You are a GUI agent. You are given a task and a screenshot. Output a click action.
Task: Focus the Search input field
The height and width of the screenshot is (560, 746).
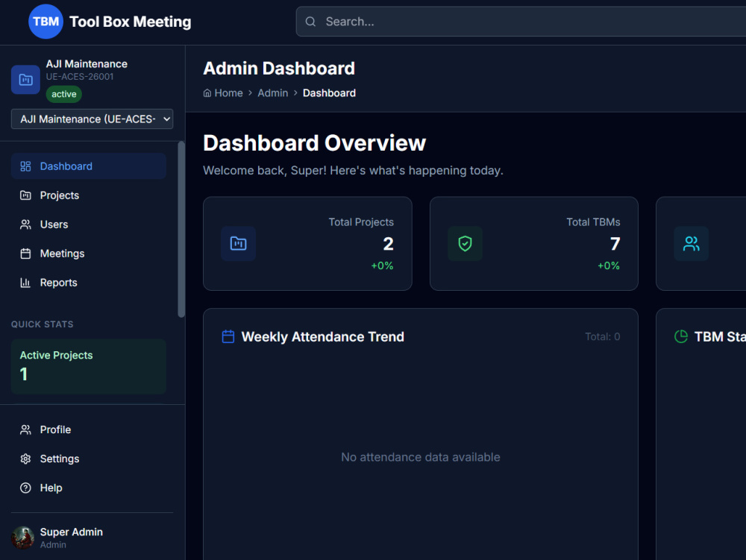[521, 22]
